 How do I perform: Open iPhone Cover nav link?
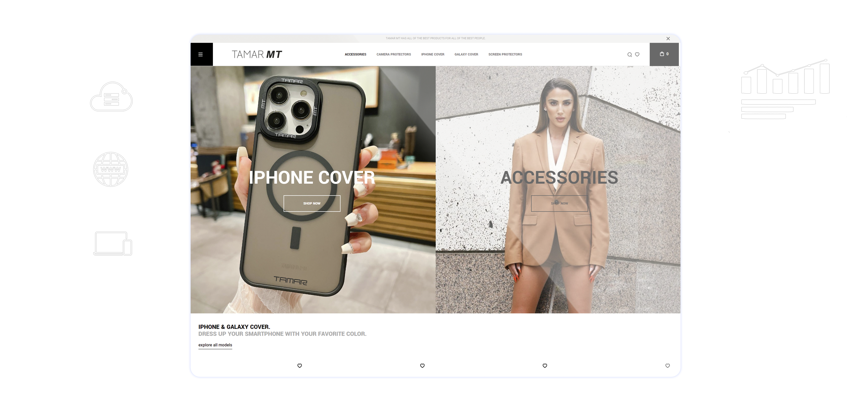tap(433, 54)
